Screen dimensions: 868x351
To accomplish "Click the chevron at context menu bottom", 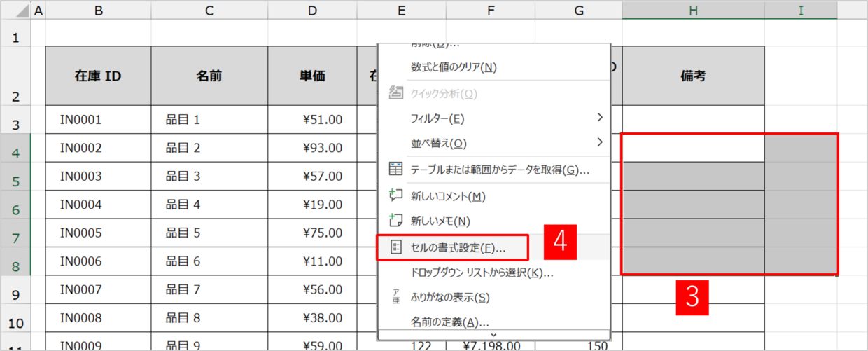I will pyautogui.click(x=493, y=335).
